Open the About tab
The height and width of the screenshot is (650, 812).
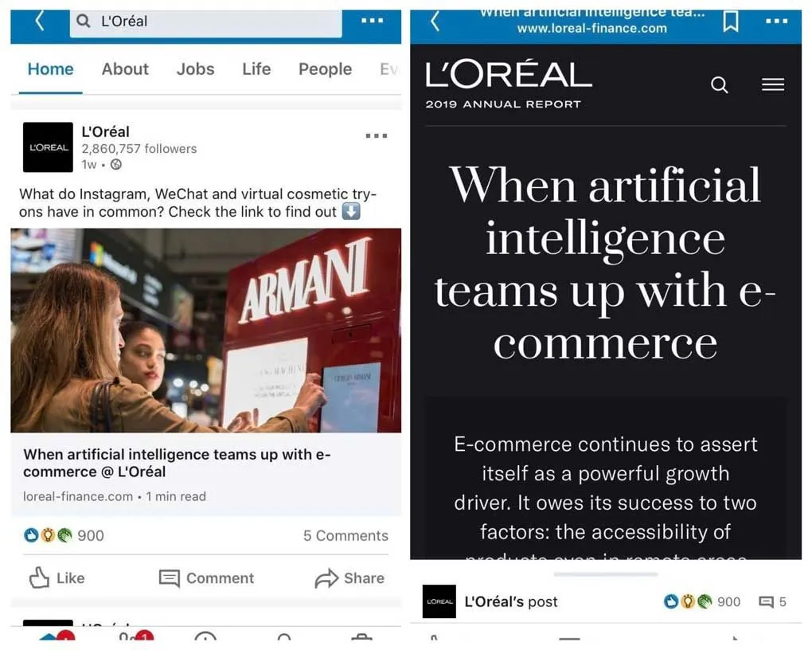125,69
